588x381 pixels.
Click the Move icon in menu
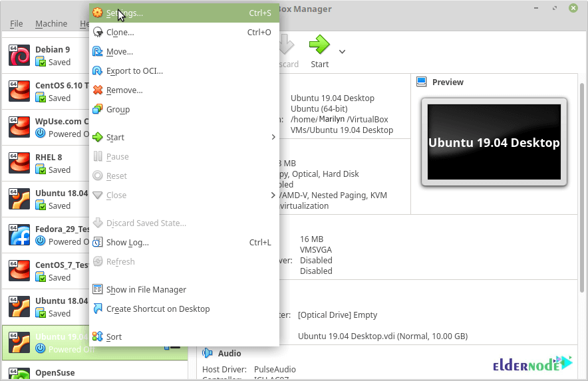(x=98, y=51)
